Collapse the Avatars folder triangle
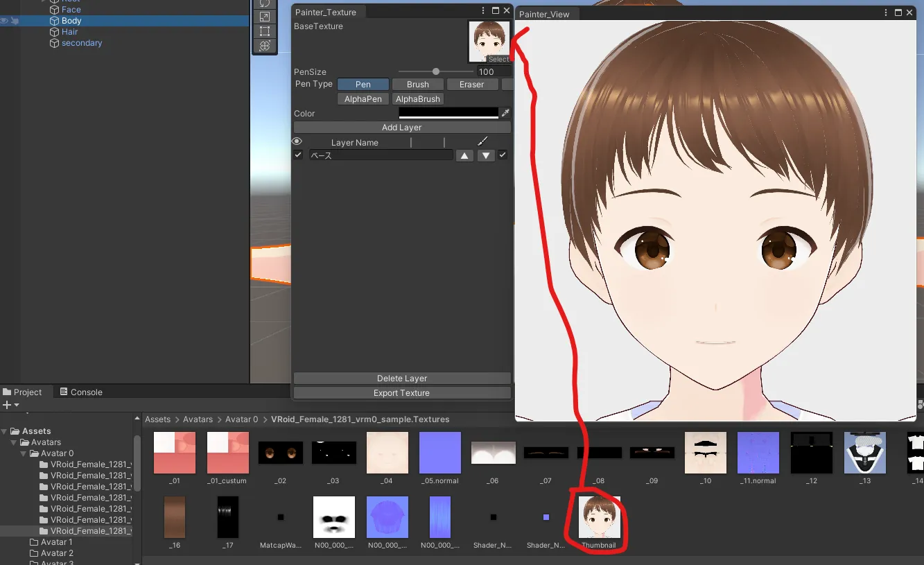Image resolution: width=924 pixels, height=565 pixels. coord(14,442)
